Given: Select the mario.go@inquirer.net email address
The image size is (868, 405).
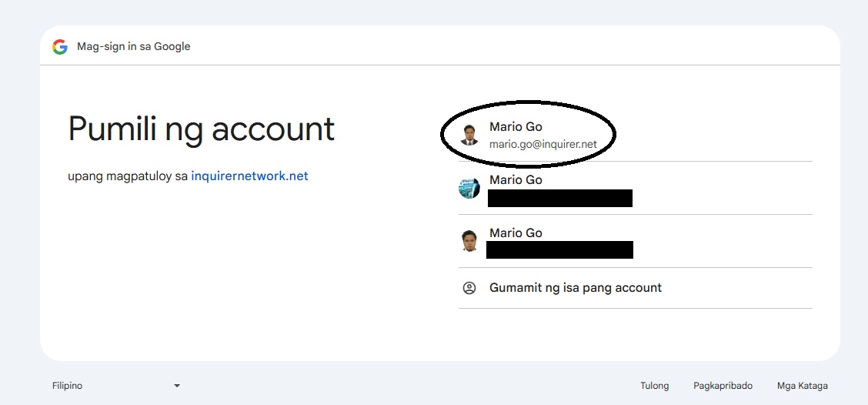Looking at the screenshot, I should [542, 144].
